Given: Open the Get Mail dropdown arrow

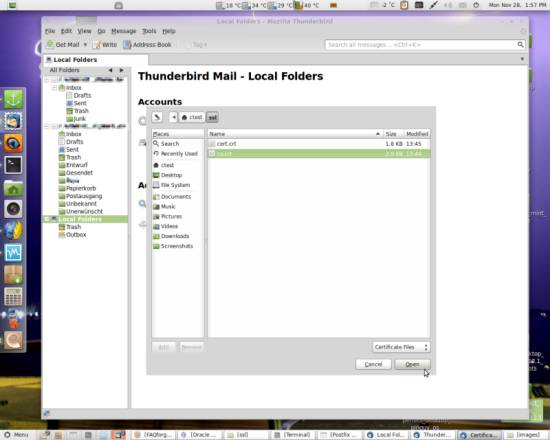Looking at the screenshot, I should (85, 45).
